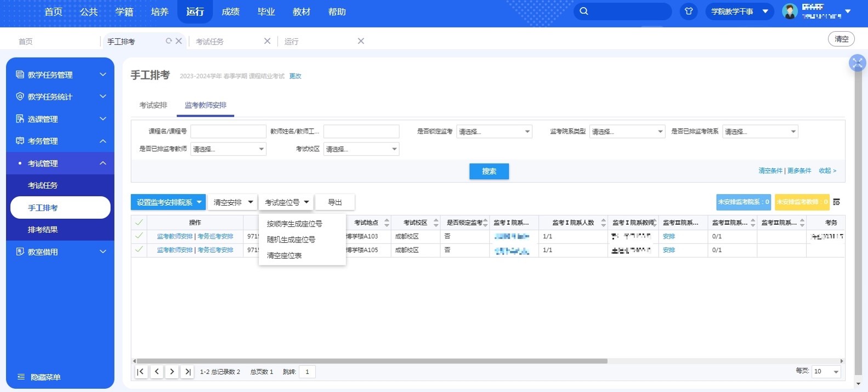Open the 清空安排 dropdown button
This screenshot has width=868, height=392.
232,202
